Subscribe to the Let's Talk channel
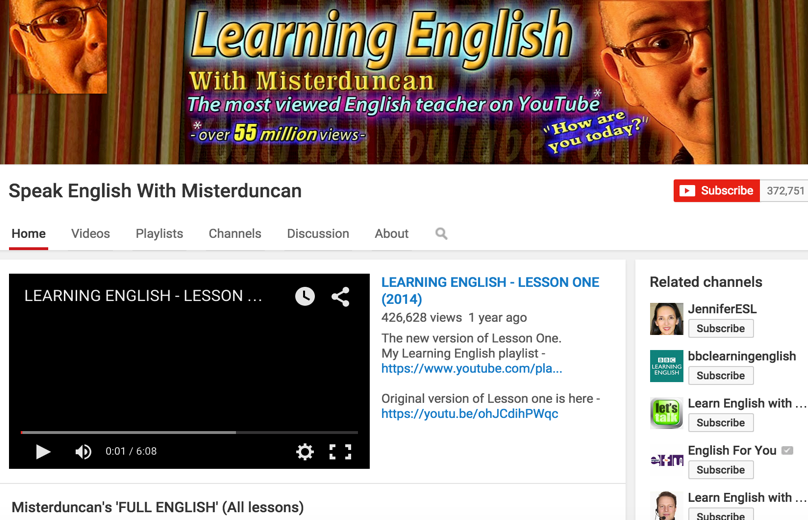This screenshot has width=808, height=520. 720,423
